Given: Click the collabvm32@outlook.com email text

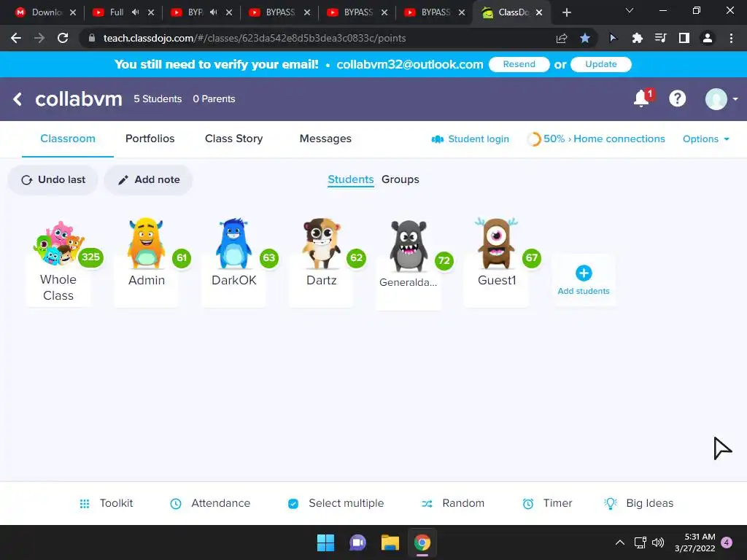Looking at the screenshot, I should point(410,64).
